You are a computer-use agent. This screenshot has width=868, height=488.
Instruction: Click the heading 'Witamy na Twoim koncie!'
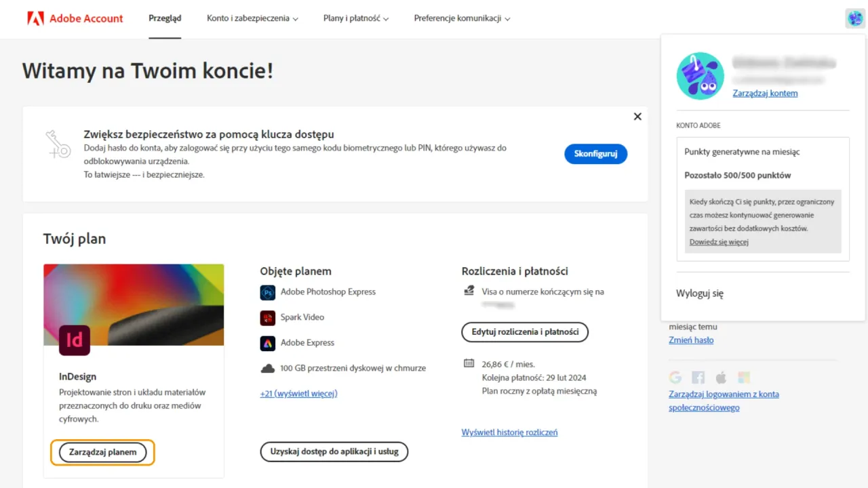coord(148,70)
